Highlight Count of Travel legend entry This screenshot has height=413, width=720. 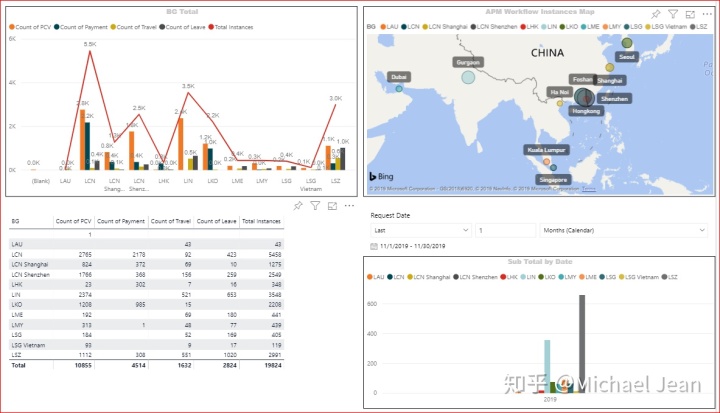pos(133,27)
